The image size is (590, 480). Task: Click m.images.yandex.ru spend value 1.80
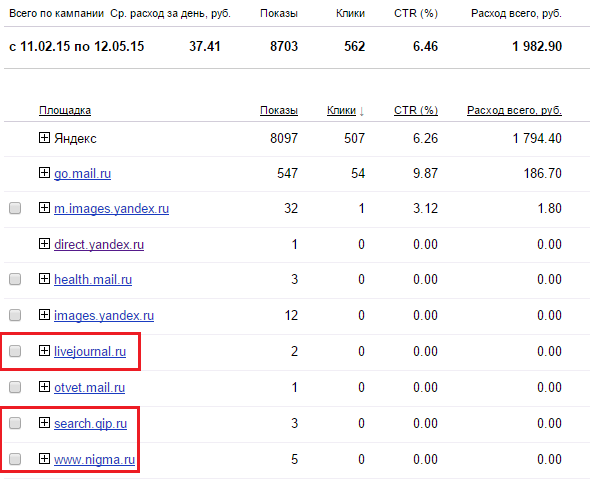click(549, 208)
